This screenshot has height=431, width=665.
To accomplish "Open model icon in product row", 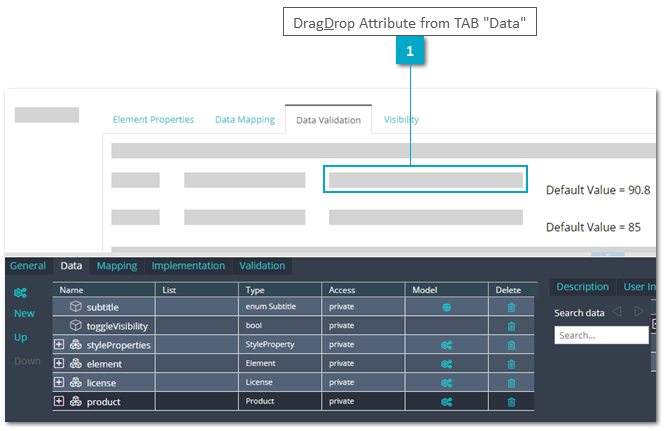I will pyautogui.click(x=446, y=402).
